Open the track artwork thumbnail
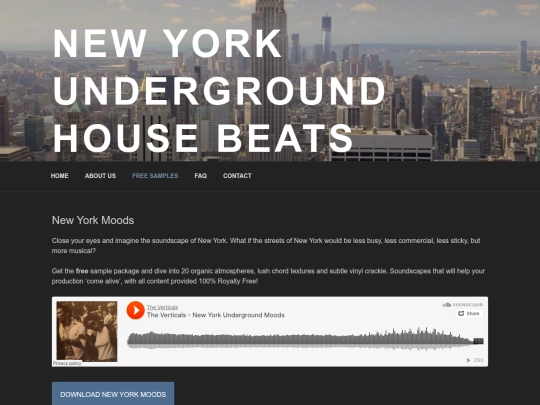The width and height of the screenshot is (540, 405). [87, 331]
